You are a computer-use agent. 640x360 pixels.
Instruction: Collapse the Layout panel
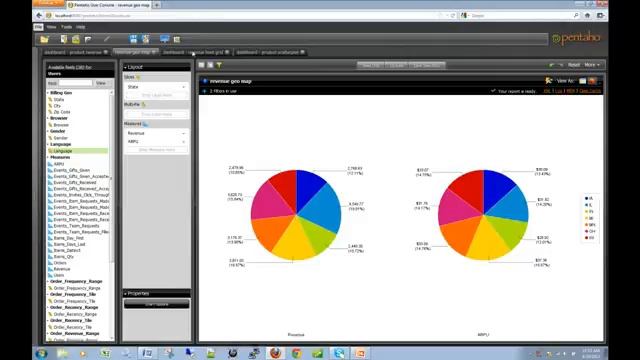coord(126,67)
